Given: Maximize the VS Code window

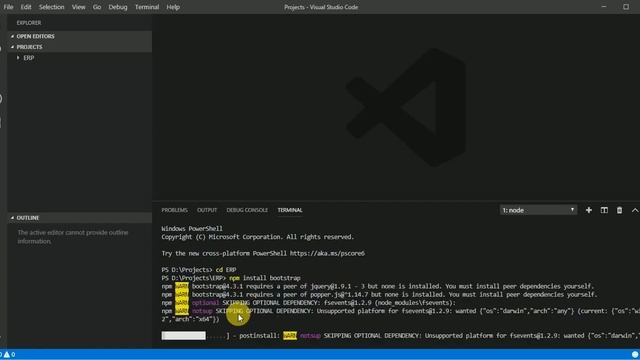Looking at the screenshot, I should pyautogui.click(x=626, y=7).
